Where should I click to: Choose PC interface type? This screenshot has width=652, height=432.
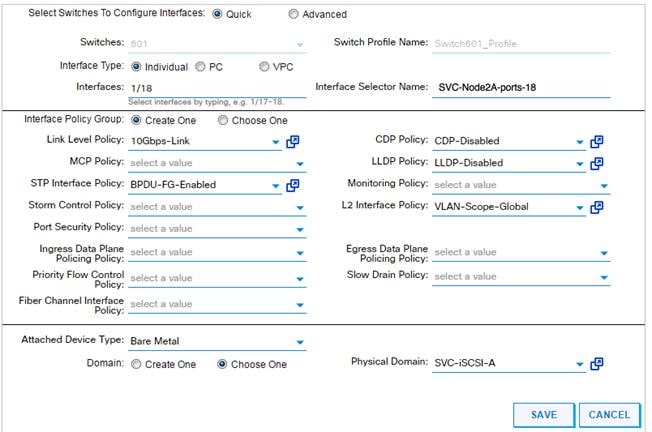(200, 67)
